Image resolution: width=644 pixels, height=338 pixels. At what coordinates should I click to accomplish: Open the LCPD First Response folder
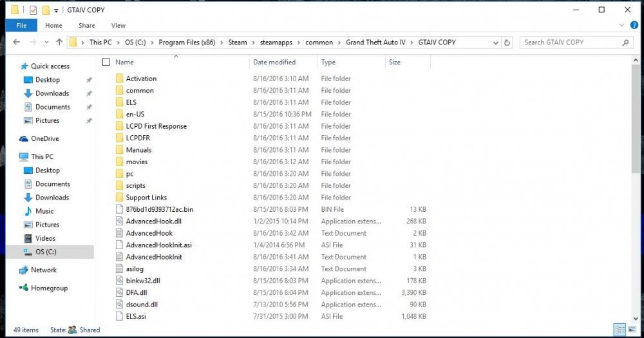[156, 126]
